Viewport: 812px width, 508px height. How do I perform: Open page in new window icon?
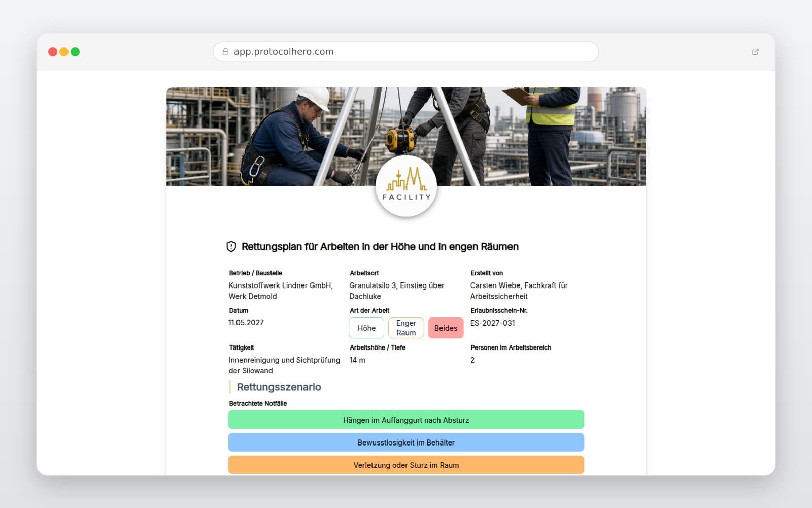click(755, 52)
